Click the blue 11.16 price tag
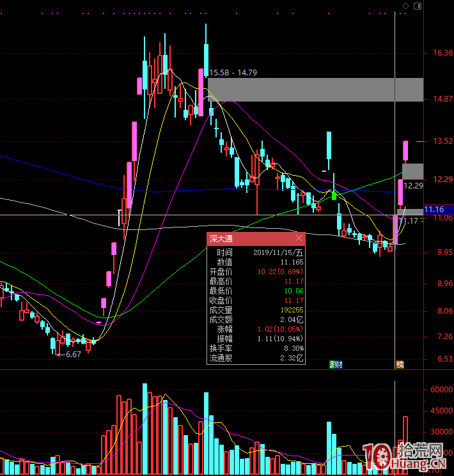The image size is (454, 476). (438, 210)
